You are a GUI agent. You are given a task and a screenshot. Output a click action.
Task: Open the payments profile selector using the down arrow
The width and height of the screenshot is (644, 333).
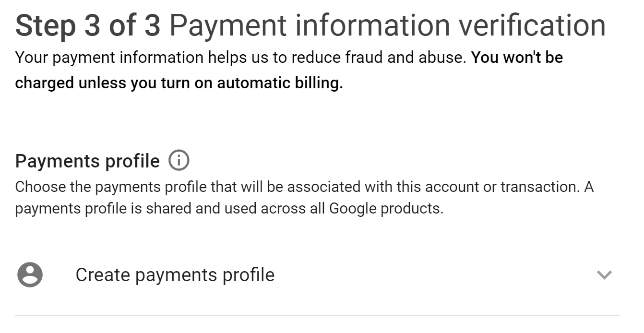[604, 275]
